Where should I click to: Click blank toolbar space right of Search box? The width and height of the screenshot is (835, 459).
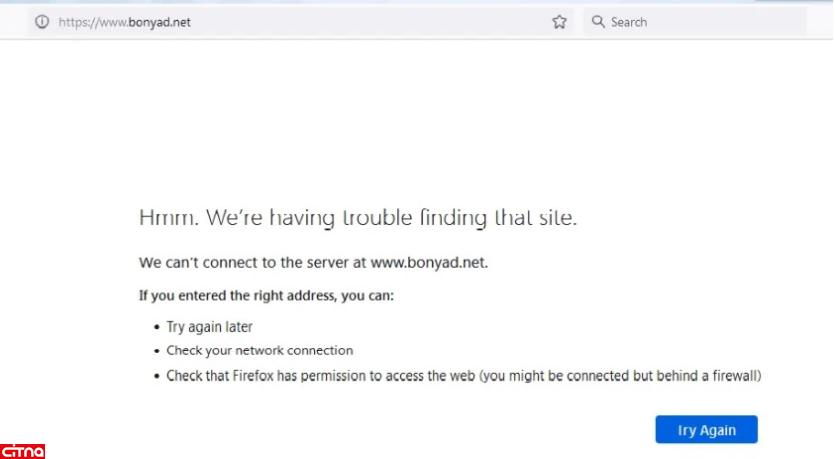(818, 22)
